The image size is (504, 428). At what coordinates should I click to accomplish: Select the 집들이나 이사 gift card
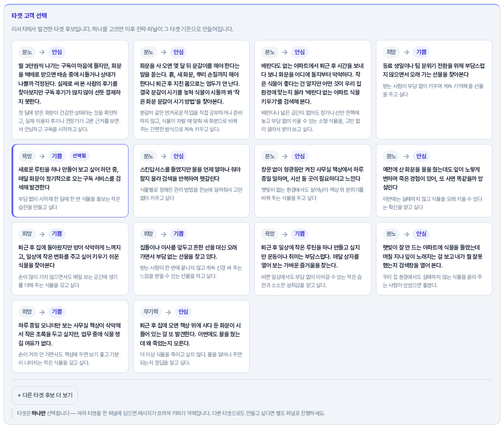point(191,259)
